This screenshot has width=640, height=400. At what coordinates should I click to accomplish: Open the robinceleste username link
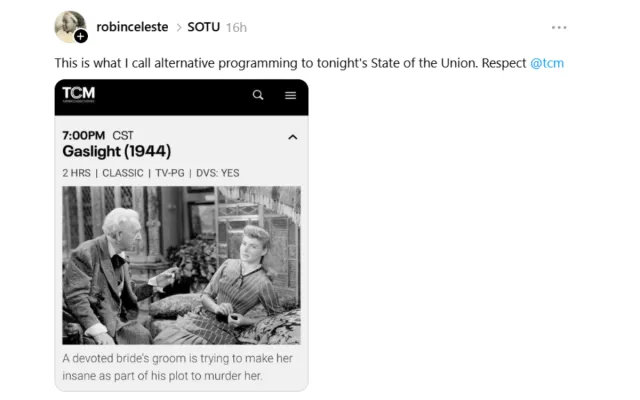133,27
